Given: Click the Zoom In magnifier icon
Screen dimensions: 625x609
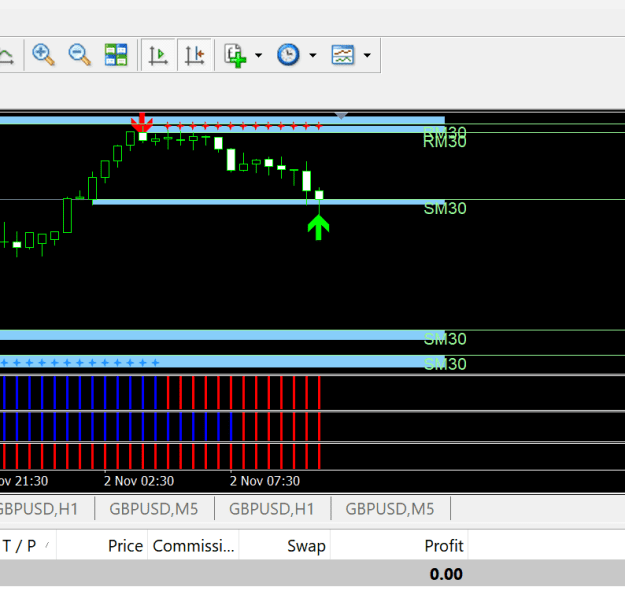Looking at the screenshot, I should pos(43,55).
